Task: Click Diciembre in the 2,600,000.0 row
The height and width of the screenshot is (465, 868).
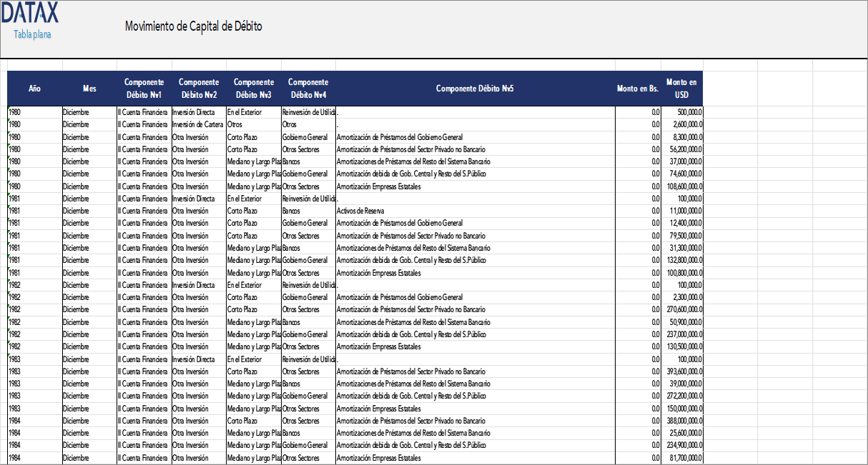Action: pyautogui.click(x=89, y=124)
